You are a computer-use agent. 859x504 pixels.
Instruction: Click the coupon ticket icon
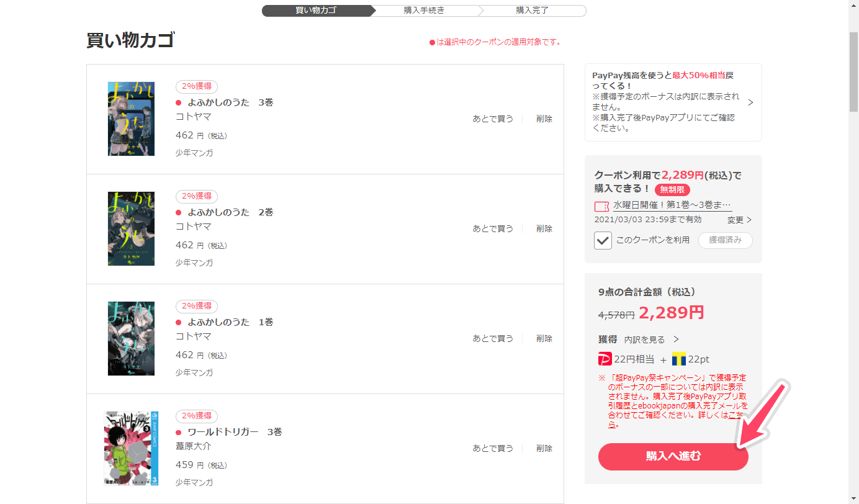[x=601, y=206]
